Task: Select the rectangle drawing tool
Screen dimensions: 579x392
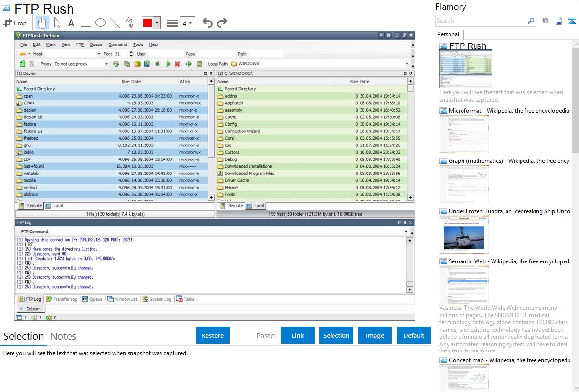Action: [x=86, y=23]
